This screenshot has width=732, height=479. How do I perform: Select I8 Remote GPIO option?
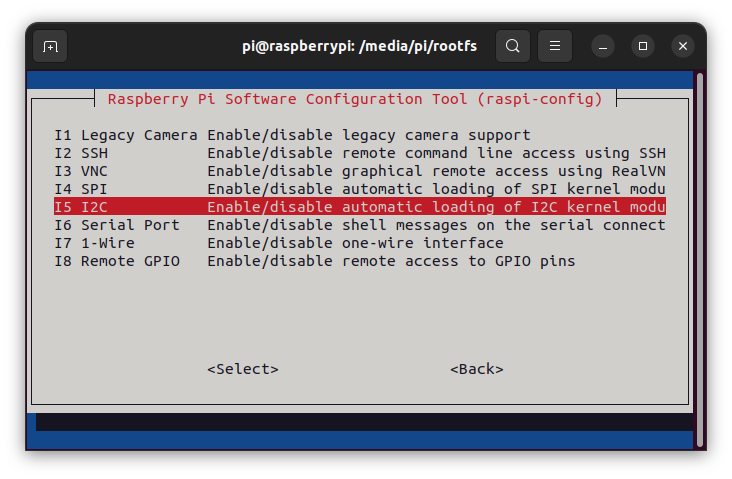359,261
